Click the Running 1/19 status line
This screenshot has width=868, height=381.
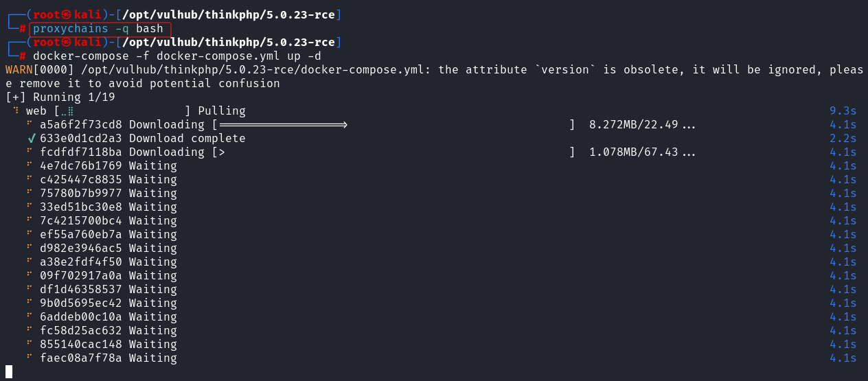(60, 97)
